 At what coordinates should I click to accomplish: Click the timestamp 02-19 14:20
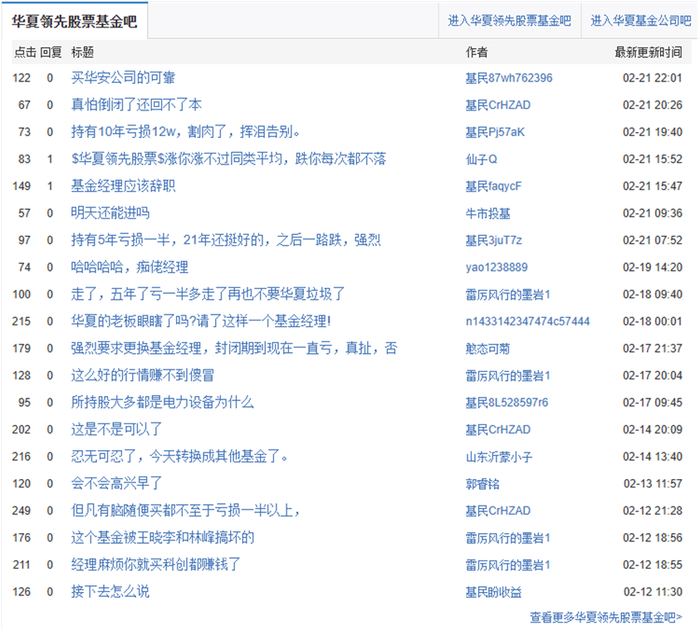pos(653,267)
